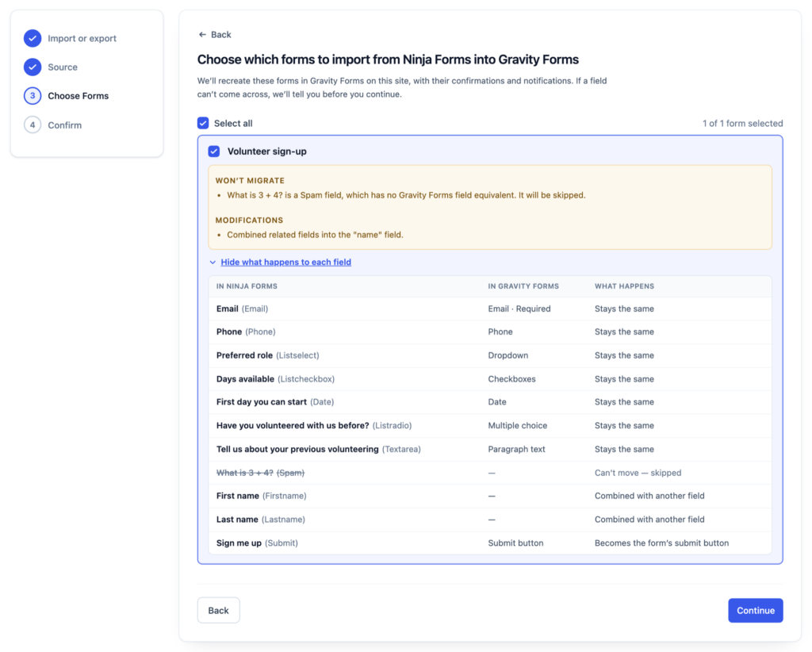The image size is (812, 652).
Task: Click the bottom Back button
Action: (x=219, y=610)
